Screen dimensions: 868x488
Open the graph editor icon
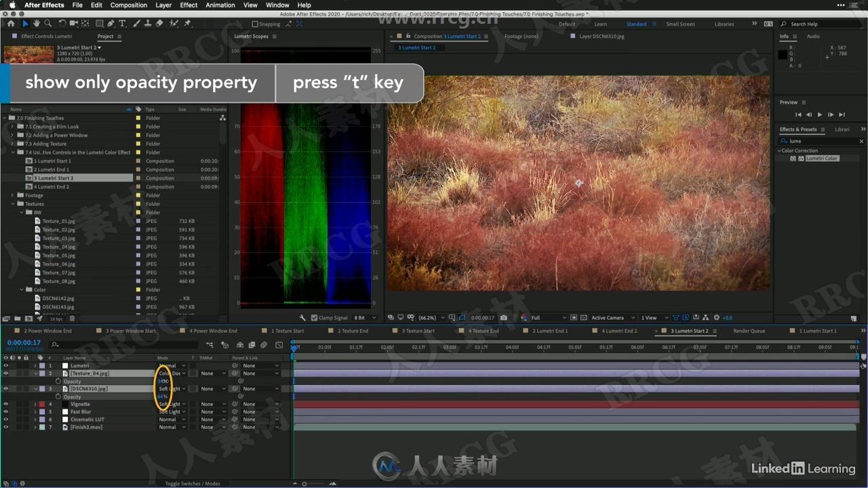[x=279, y=345]
